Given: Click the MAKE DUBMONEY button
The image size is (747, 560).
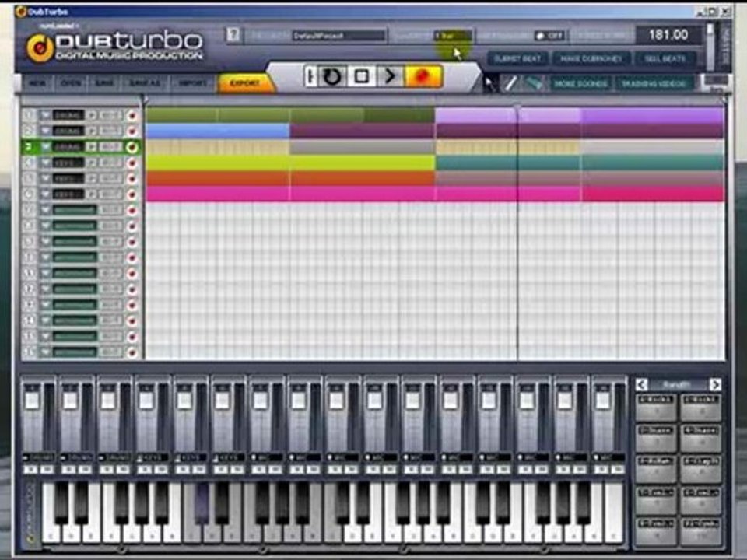Looking at the screenshot, I should click(591, 58).
